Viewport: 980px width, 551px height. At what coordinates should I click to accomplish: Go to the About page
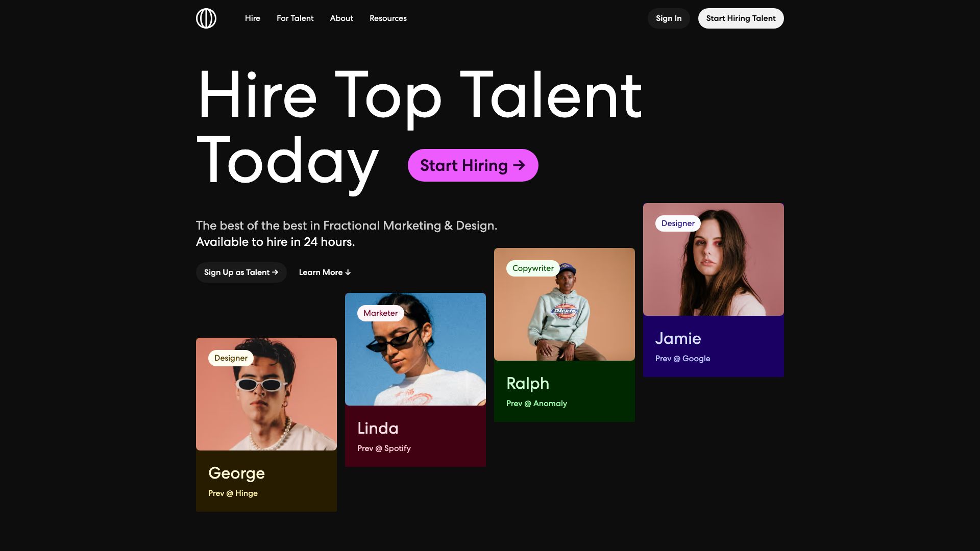pos(341,18)
